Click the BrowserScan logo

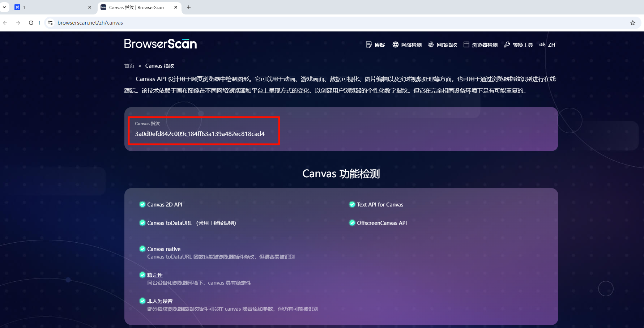pyautogui.click(x=161, y=44)
